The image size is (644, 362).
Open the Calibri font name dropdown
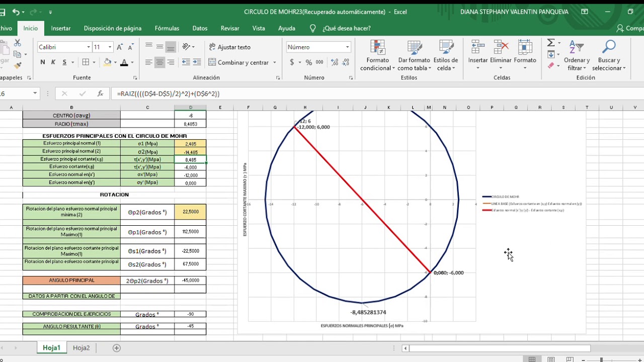coord(89,47)
